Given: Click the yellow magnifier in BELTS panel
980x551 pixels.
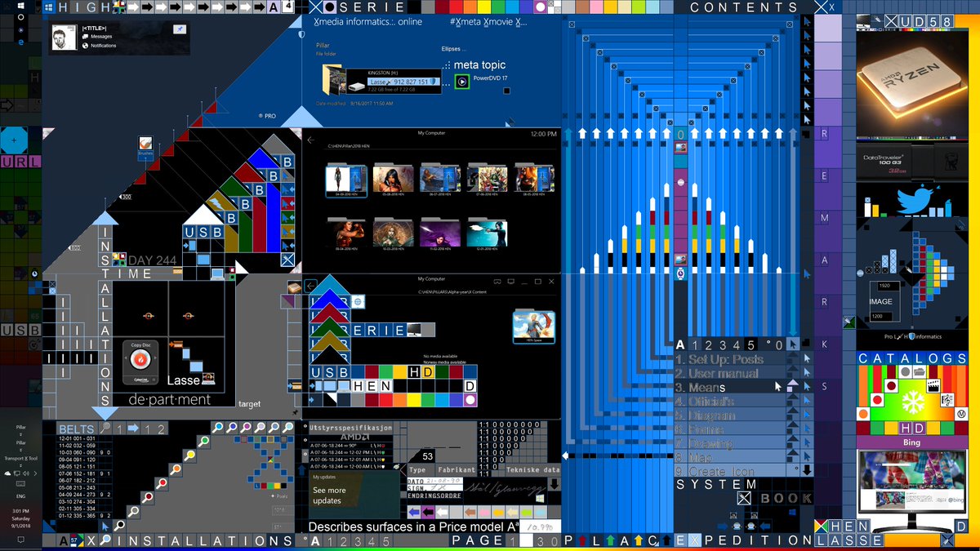Looking at the screenshot, I should (189, 455).
